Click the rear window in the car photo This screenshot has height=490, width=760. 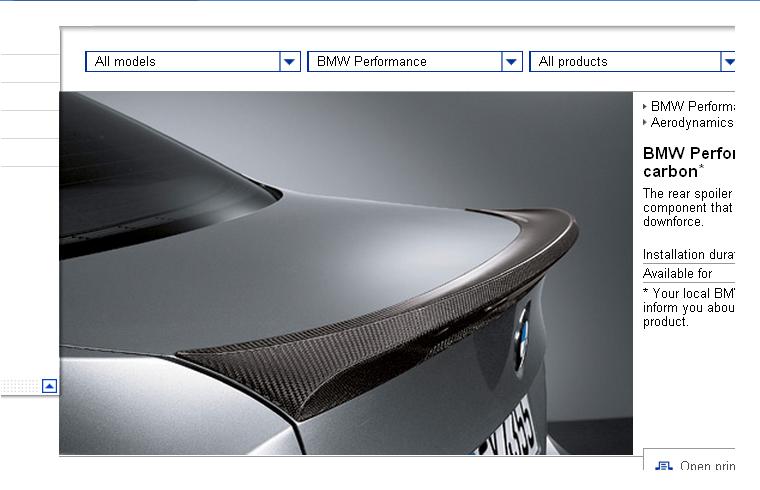[x=150, y=180]
